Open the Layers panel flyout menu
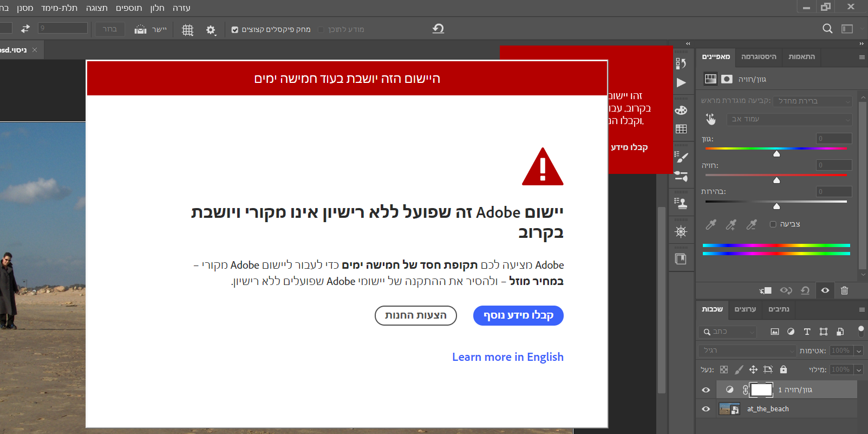Image resolution: width=868 pixels, height=434 pixels. [862, 309]
